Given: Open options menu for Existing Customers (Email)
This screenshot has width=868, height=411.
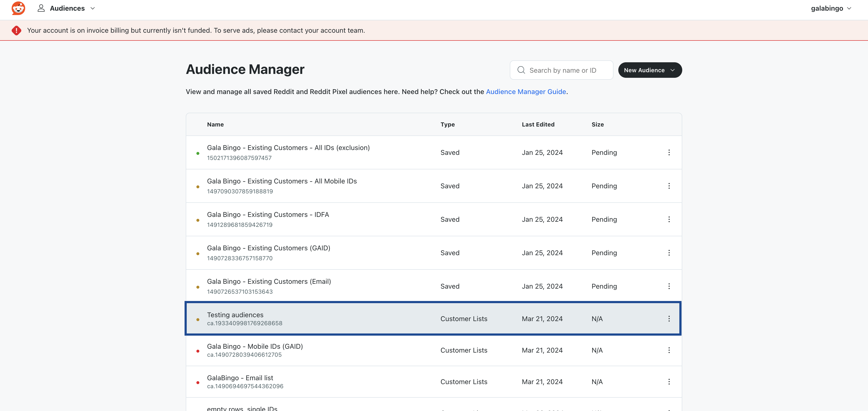Looking at the screenshot, I should [x=669, y=286].
